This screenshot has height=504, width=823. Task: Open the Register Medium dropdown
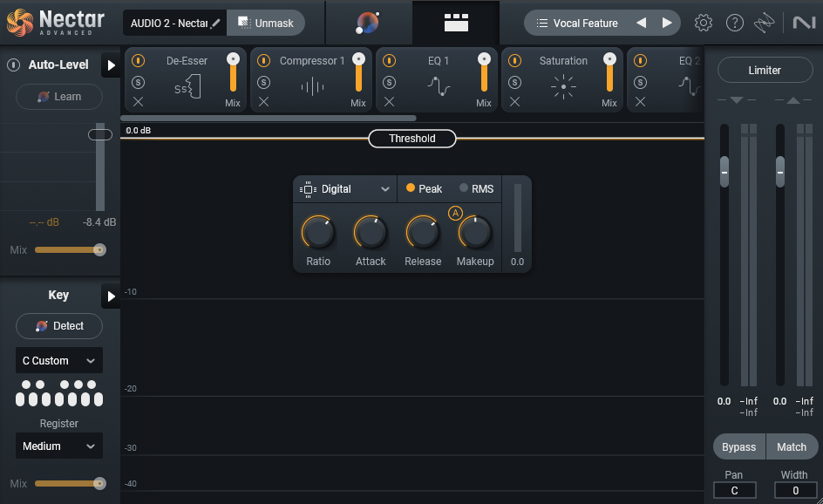pyautogui.click(x=59, y=446)
